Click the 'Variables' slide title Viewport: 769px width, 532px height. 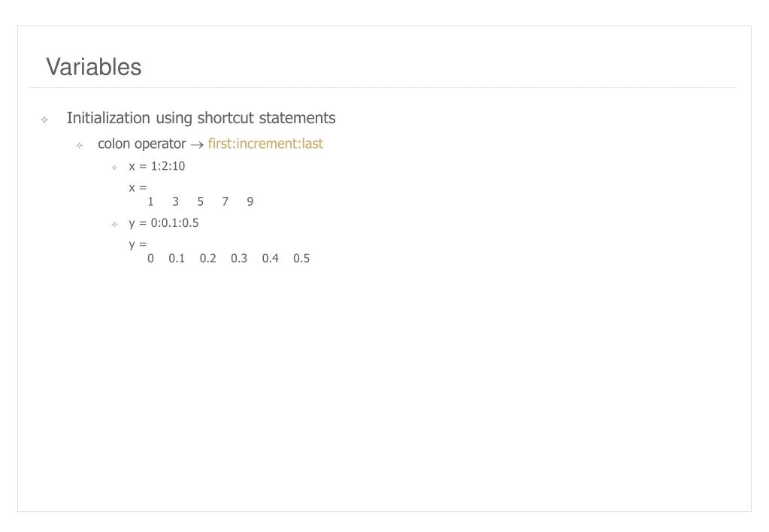pyautogui.click(x=94, y=67)
